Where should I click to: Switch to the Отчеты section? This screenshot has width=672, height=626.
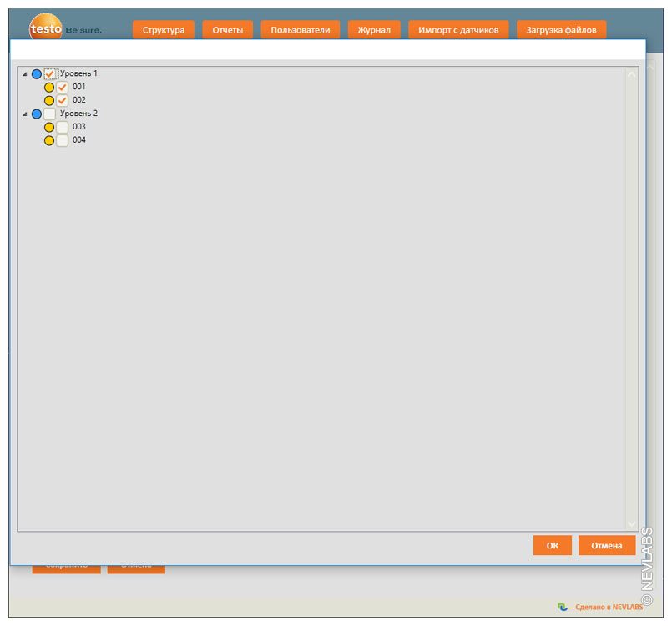pos(227,30)
